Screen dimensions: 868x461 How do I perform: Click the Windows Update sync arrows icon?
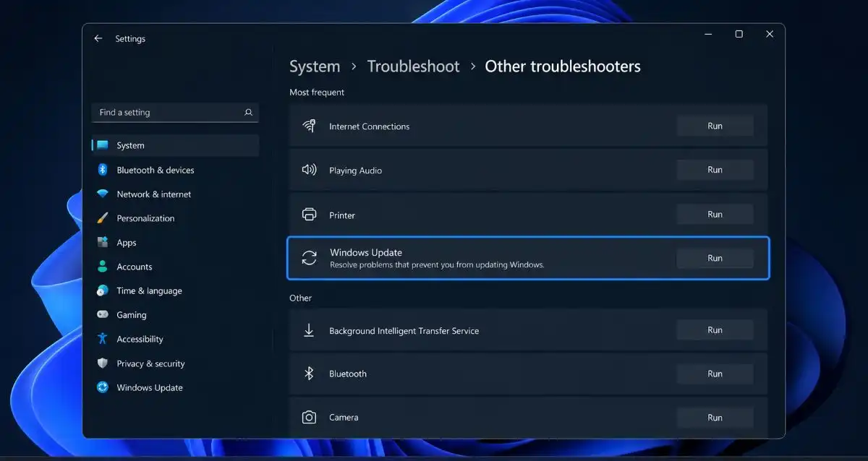point(310,258)
